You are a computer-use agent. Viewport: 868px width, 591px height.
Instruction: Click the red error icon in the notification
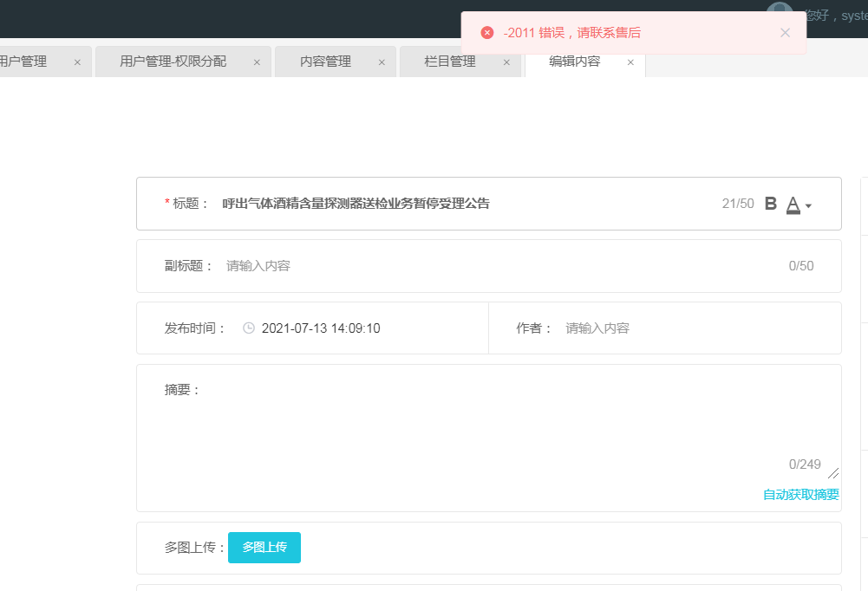(x=487, y=33)
